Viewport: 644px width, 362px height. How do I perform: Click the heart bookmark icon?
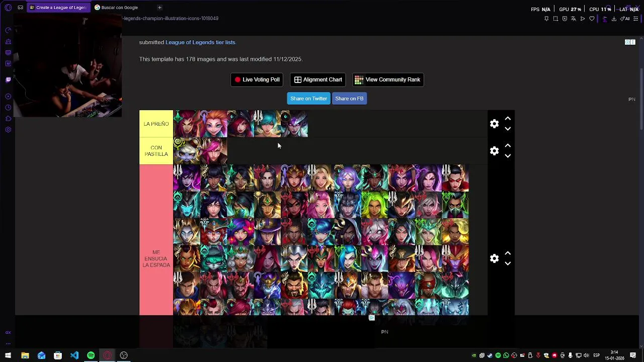click(x=592, y=19)
